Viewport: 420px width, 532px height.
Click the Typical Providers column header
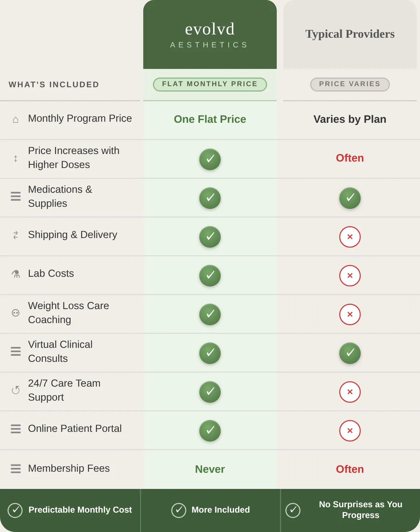tap(350, 34)
